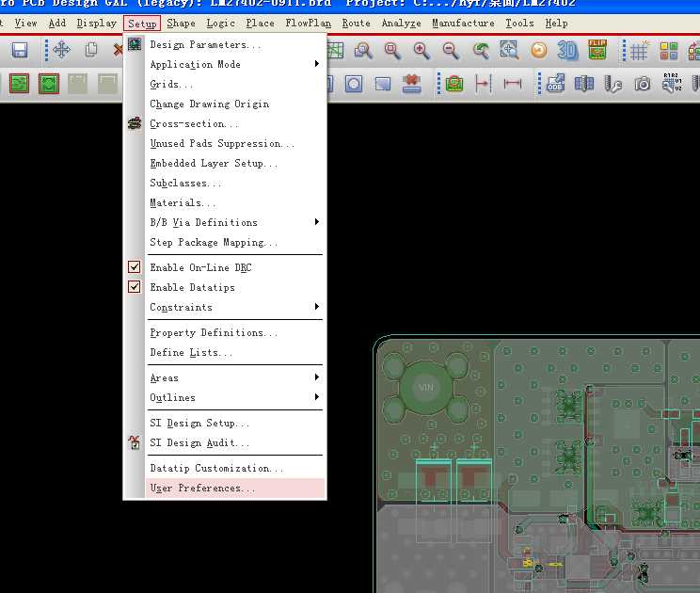
Task: Toggle Enable On-Line DRC checkbox
Action: coord(134,267)
